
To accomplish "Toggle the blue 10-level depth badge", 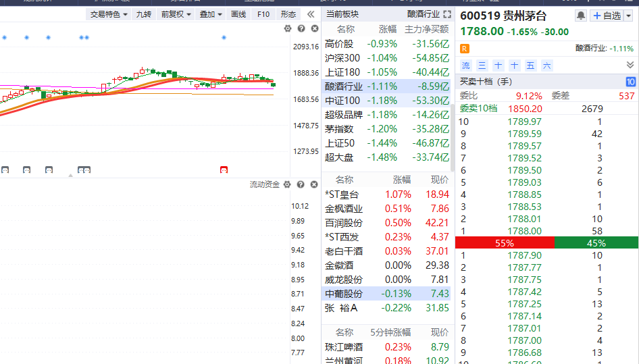I will [630, 82].
